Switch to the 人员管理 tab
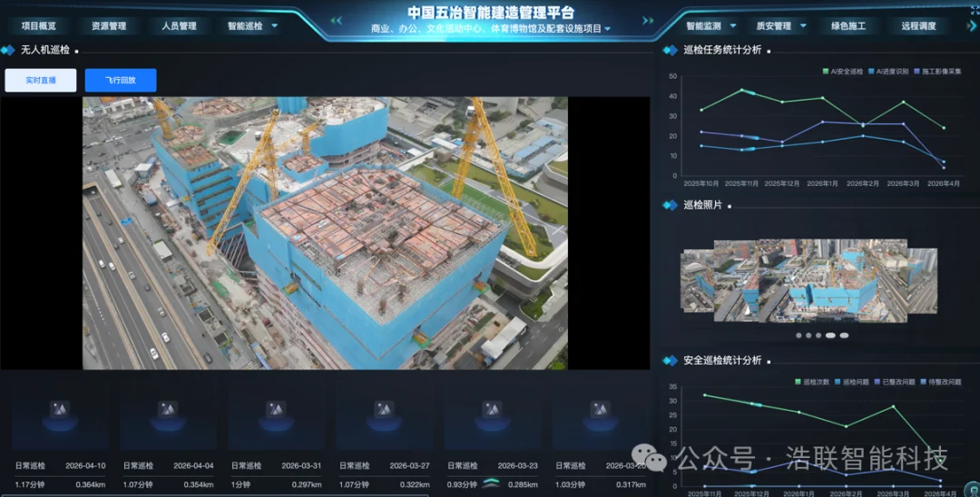The height and width of the screenshot is (497, 980). point(180,25)
